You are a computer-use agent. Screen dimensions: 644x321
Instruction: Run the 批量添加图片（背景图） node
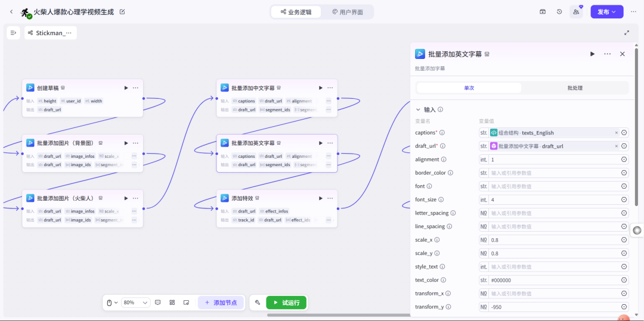126,143
